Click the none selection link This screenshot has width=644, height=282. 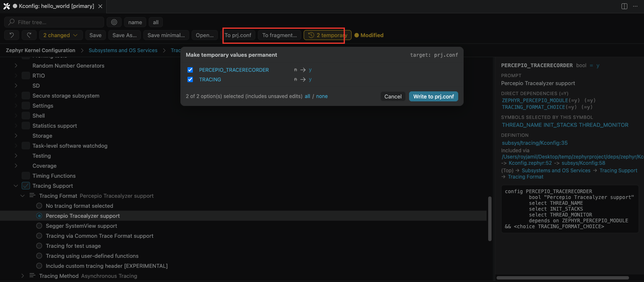[x=322, y=96]
